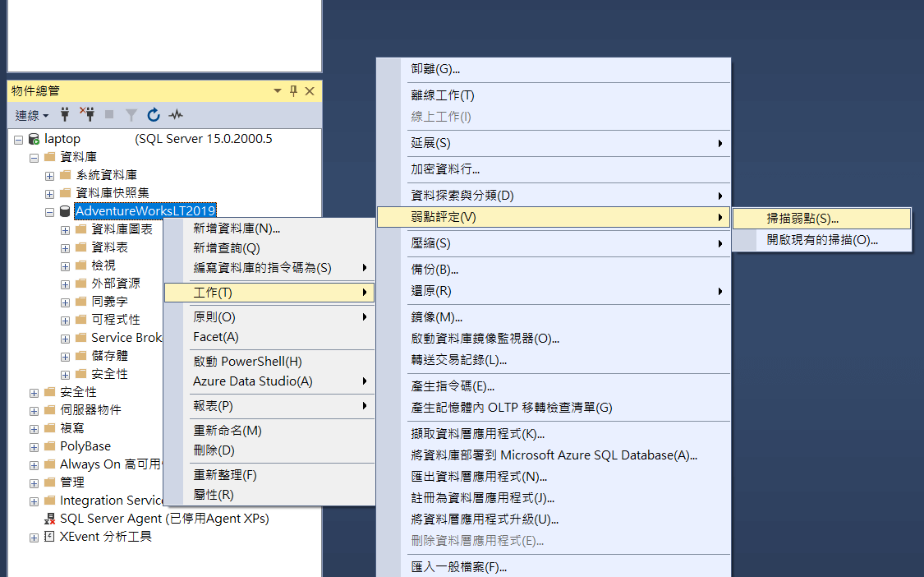924x577 pixels.
Task: Click 新增查詢(Q) in context menu
Action: coord(226,247)
